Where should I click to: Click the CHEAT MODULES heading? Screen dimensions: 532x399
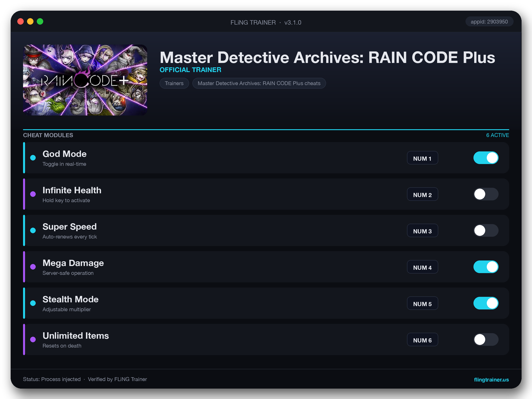click(48, 135)
